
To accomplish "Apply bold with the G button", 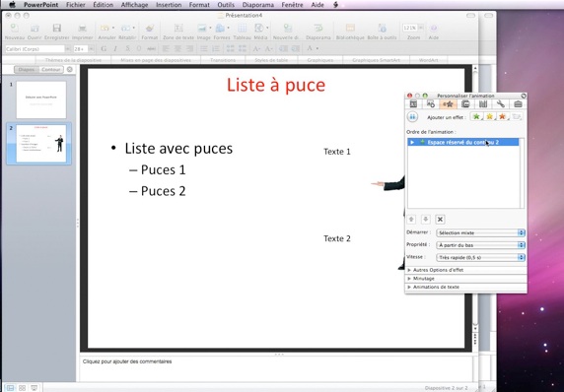I will coord(104,48).
